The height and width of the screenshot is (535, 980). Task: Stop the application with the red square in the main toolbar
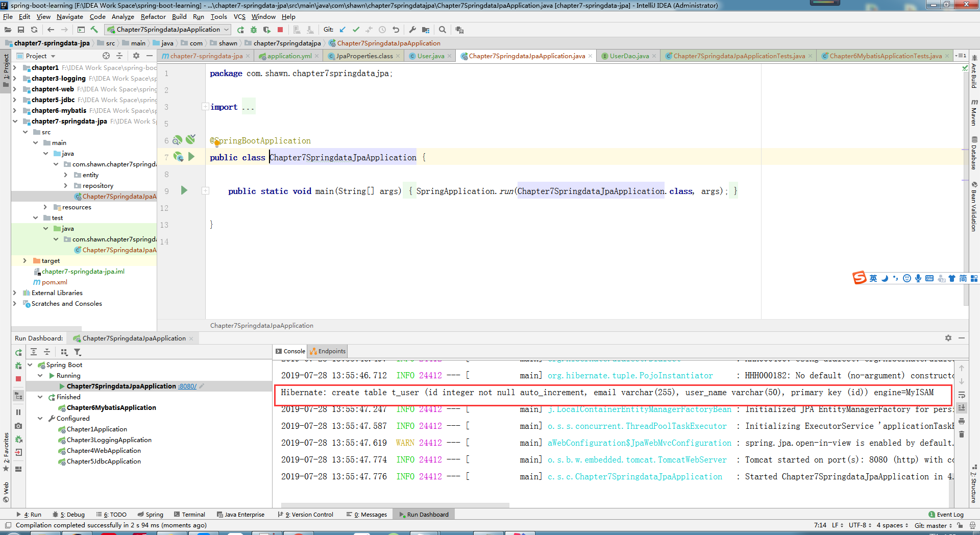[280, 30]
